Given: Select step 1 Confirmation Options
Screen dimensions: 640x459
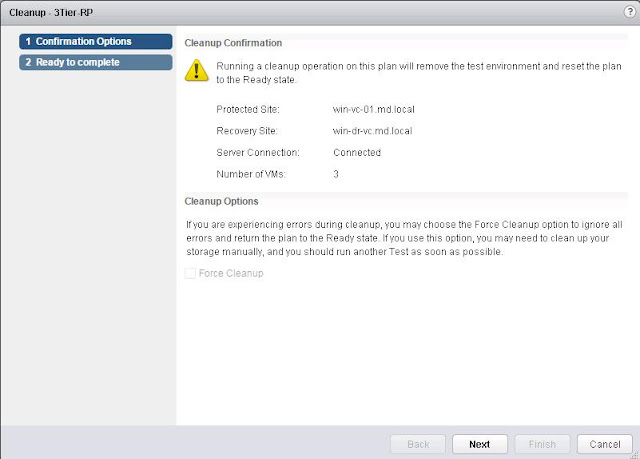Looking at the screenshot, I should point(96,42).
